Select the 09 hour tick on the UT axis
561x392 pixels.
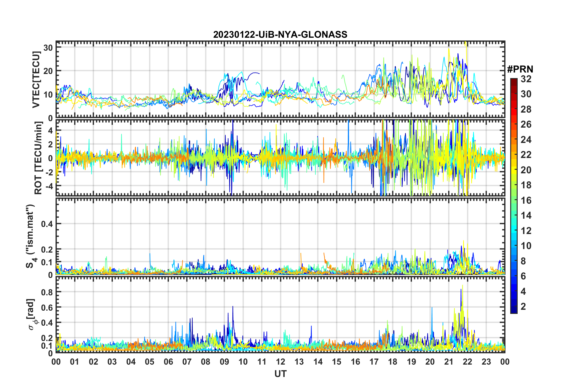click(224, 362)
